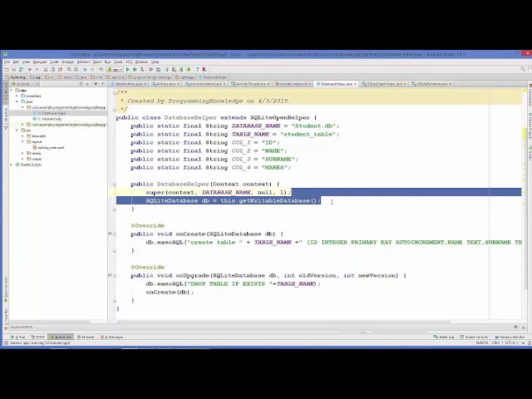Collapse the res folder node
The height and width of the screenshot is (399, 532).
pyautogui.click(x=17, y=131)
